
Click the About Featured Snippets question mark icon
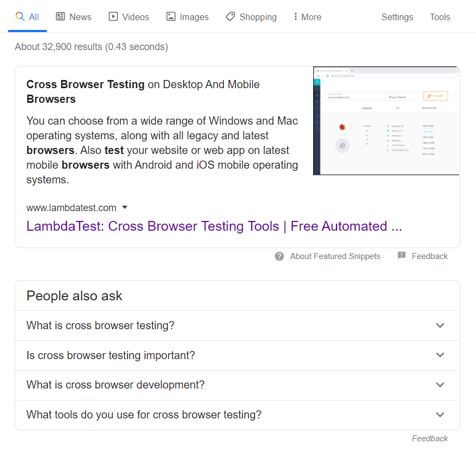[x=279, y=256]
